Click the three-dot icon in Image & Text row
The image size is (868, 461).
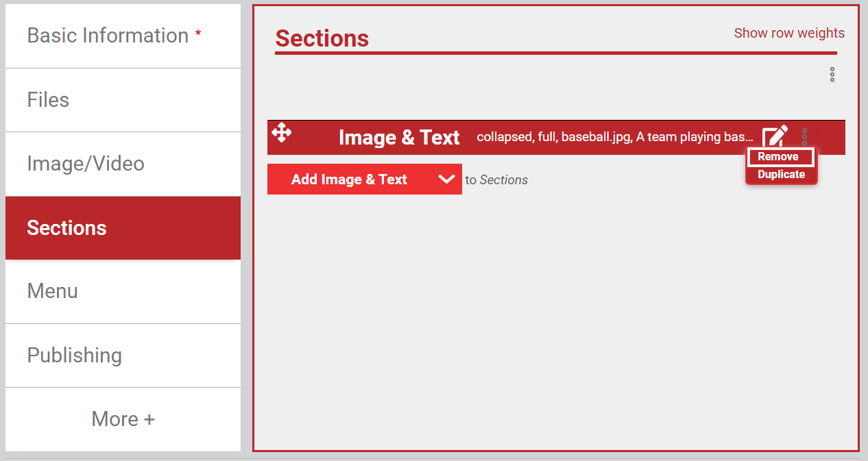click(x=804, y=136)
